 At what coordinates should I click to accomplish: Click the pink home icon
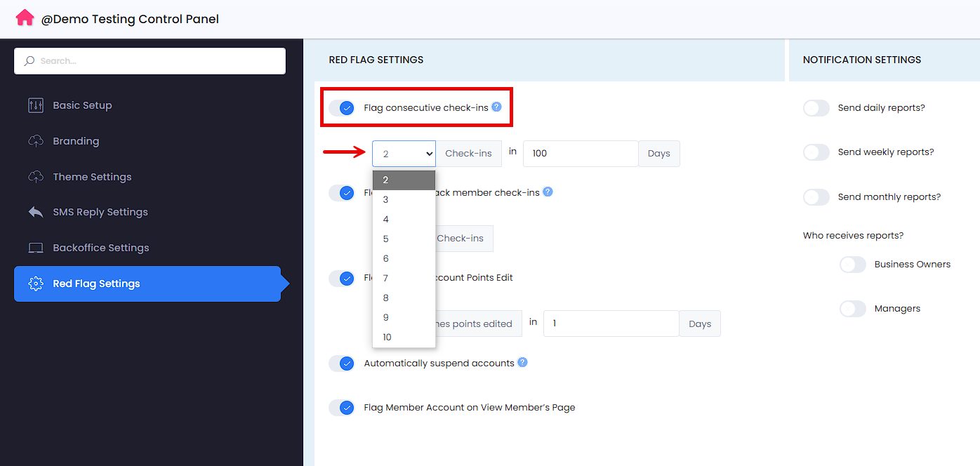25,18
